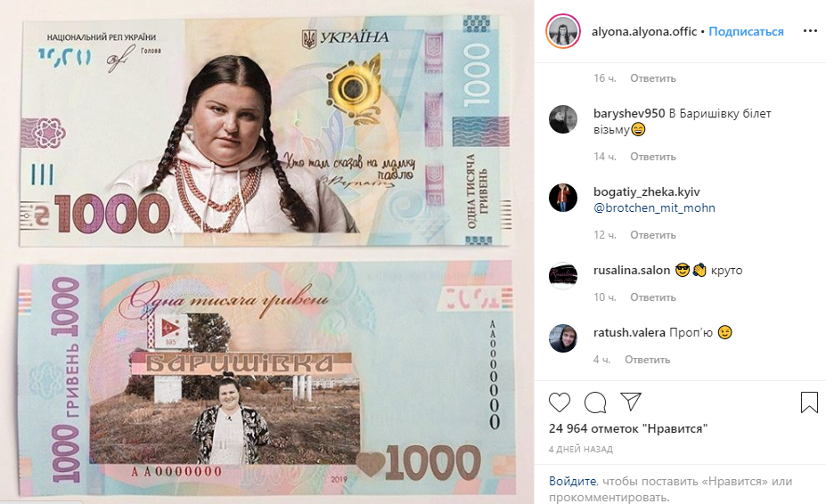826x504 pixels.
Task: Save the post with the bookmark icon
Action: click(x=809, y=402)
